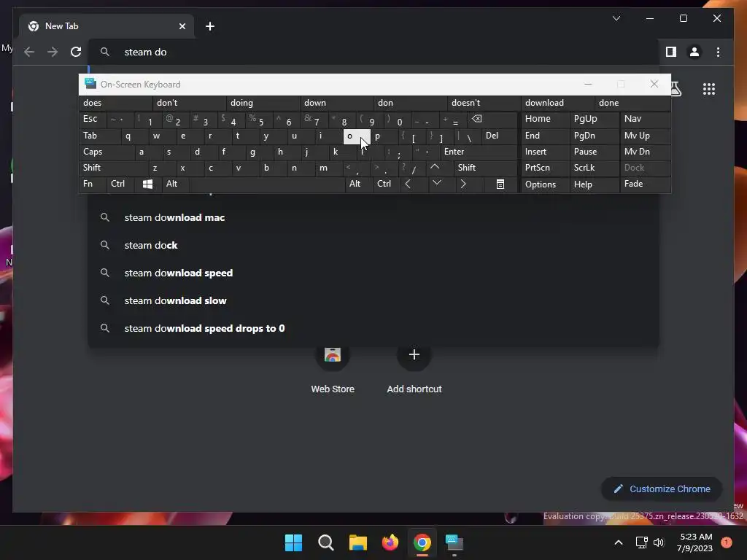
Task: Toggle the left Alt key on the On-Screen Keyboard
Action: click(175, 184)
